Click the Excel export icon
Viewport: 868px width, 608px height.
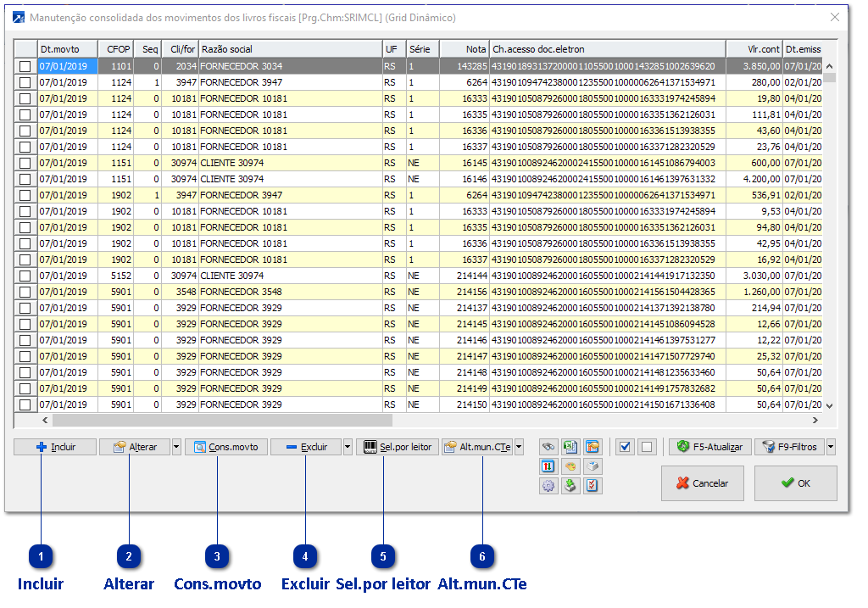click(x=570, y=447)
